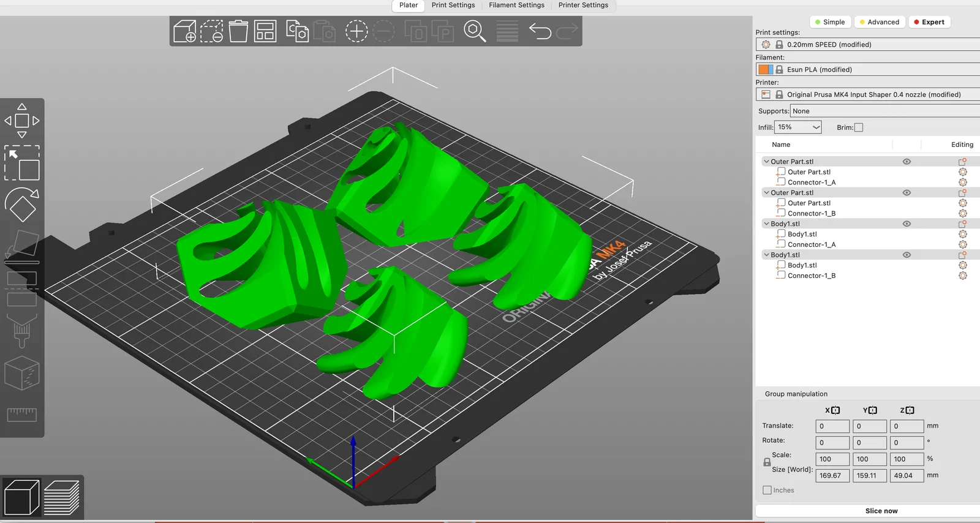
Task: Click the Scale Y input field
Action: (870, 459)
